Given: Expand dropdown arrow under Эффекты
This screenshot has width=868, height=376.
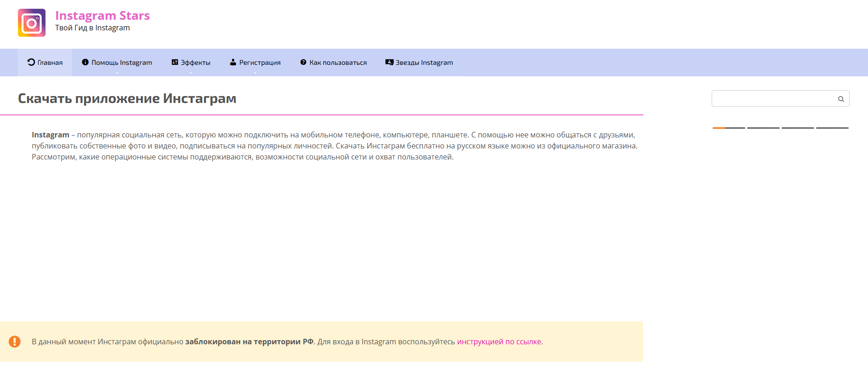Looking at the screenshot, I should (x=191, y=73).
